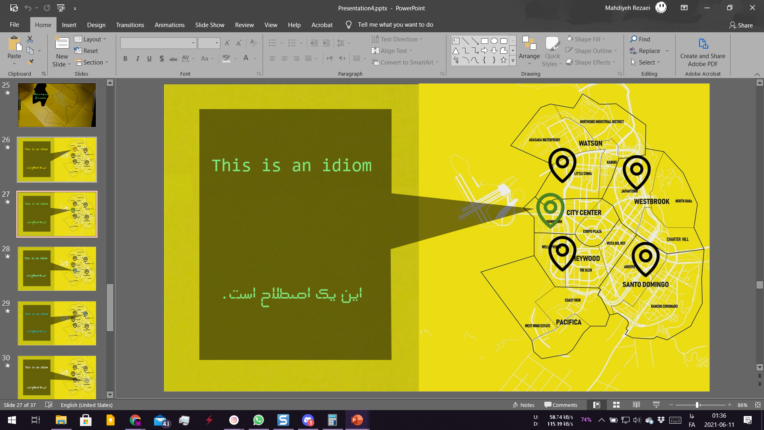Click Convert to SmartArt

pos(404,62)
